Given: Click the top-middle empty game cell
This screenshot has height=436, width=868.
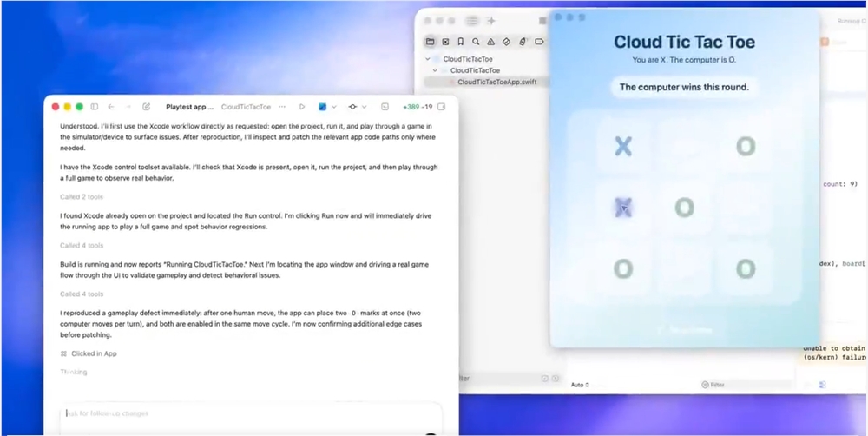Looking at the screenshot, I should coord(684,146).
